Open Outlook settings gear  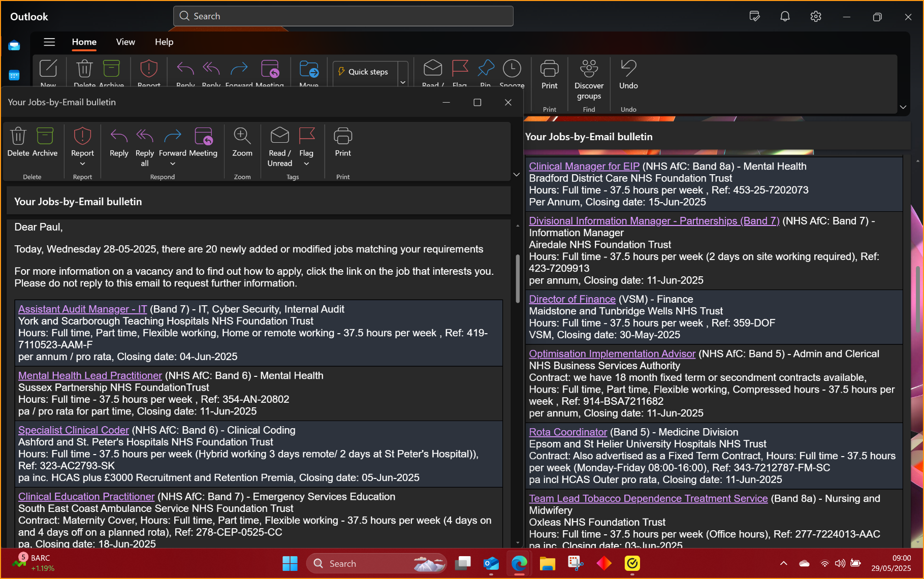[816, 16]
